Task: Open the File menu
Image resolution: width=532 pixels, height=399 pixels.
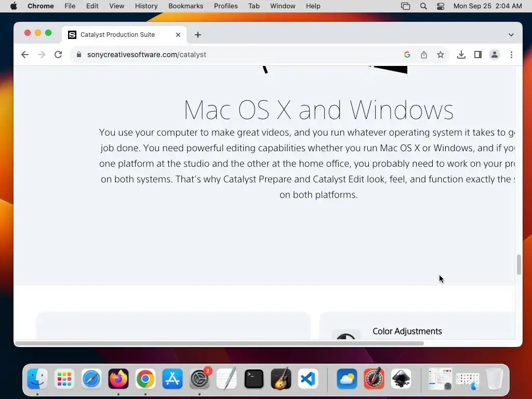Action: (x=70, y=6)
